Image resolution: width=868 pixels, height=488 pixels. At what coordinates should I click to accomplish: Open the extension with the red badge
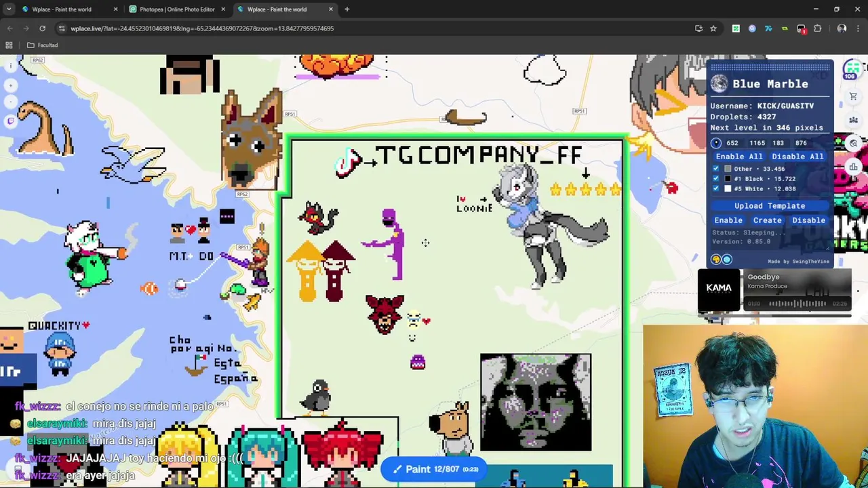801,28
